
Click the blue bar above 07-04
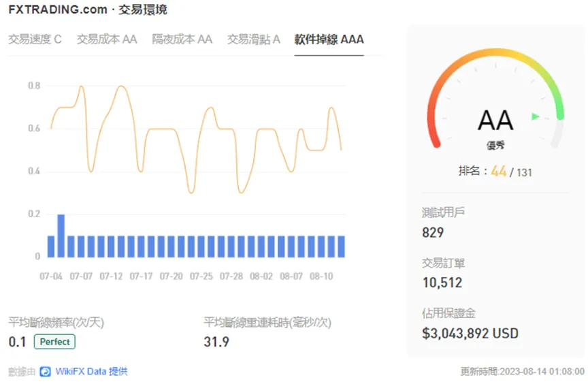[x=51, y=246]
